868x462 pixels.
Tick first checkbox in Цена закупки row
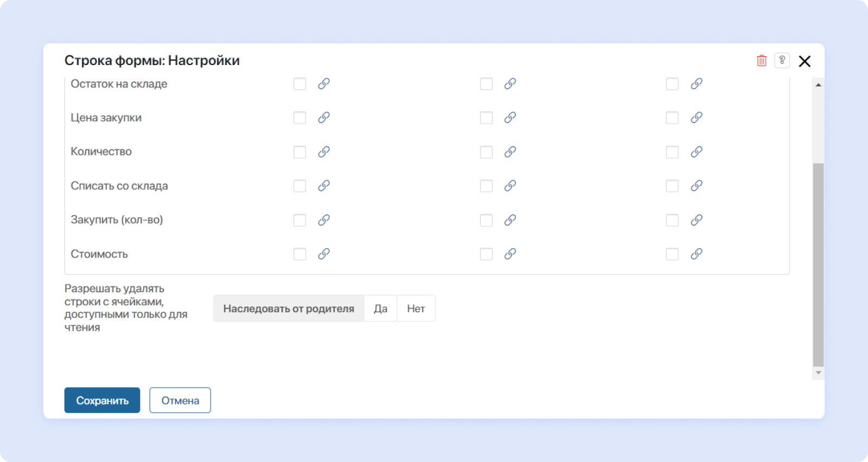tap(299, 118)
